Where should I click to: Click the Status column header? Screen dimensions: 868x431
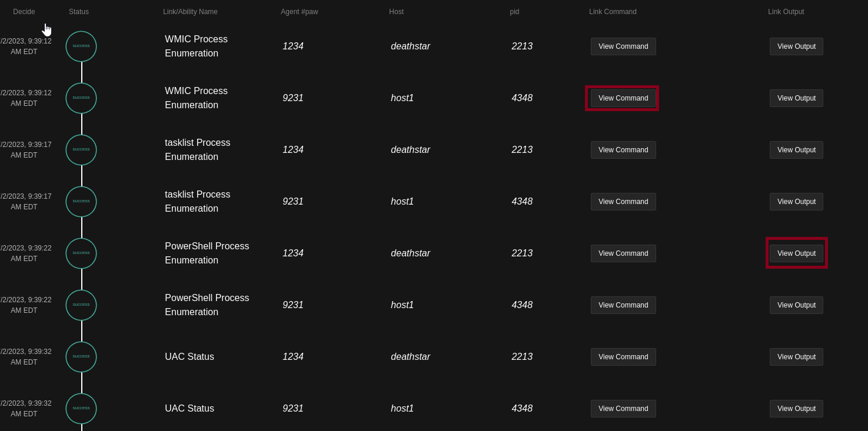(x=79, y=12)
